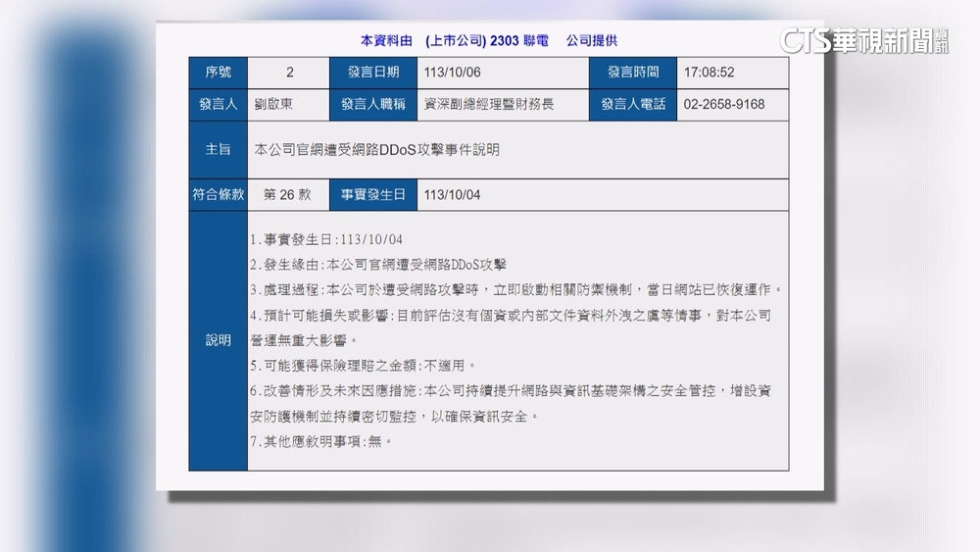This screenshot has width=980, height=552.
Task: Select the clause value '第 26 款'
Action: tap(287, 195)
